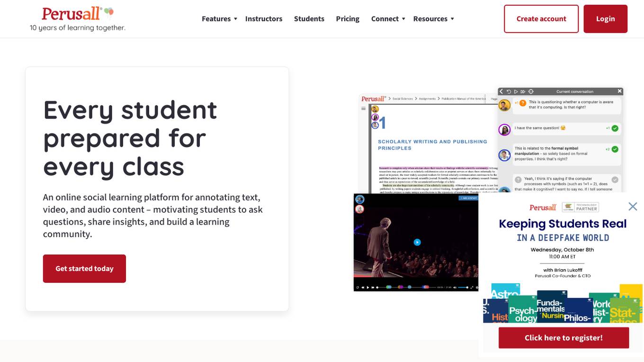
Task: Click the replay icon in video controls
Action: [358, 288]
